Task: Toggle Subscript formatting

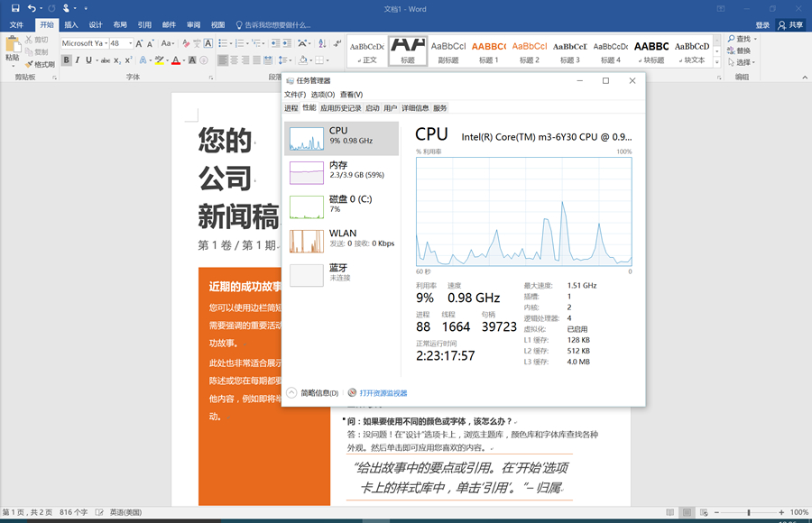Action: coord(117,60)
